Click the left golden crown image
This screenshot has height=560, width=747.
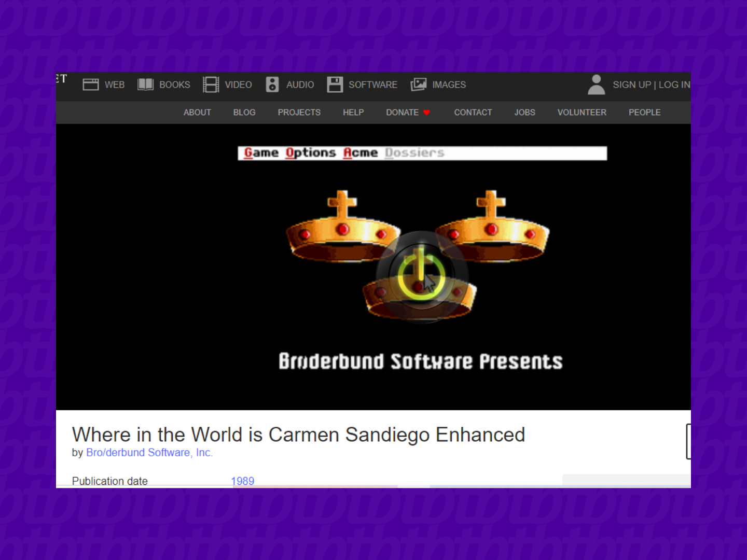(343, 226)
